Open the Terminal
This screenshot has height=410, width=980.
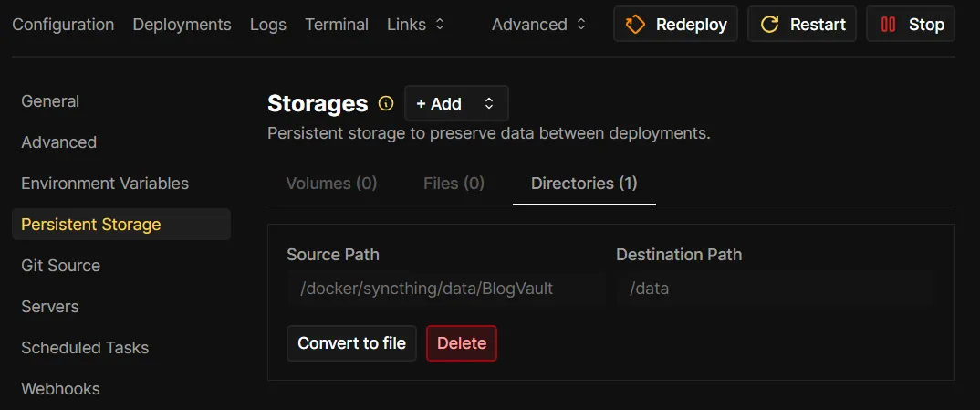[x=337, y=25]
